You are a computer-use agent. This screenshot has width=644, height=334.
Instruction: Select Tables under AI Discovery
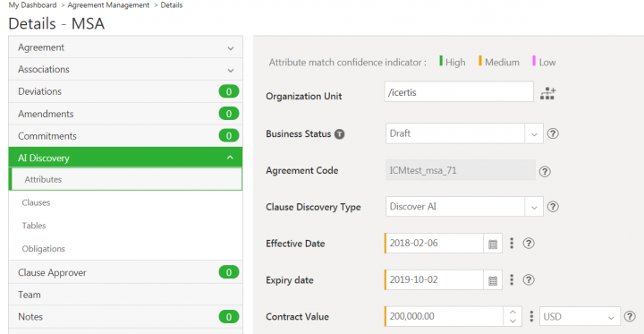(34, 226)
